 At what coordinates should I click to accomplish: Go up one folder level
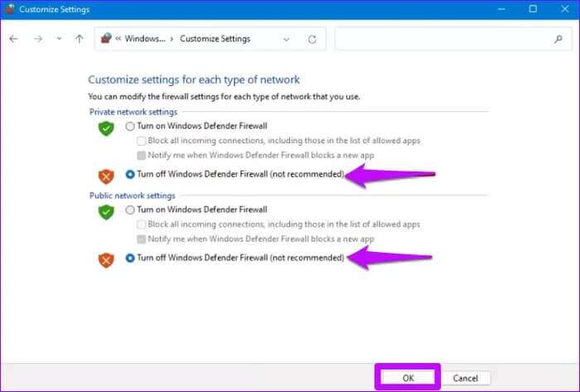tap(80, 38)
